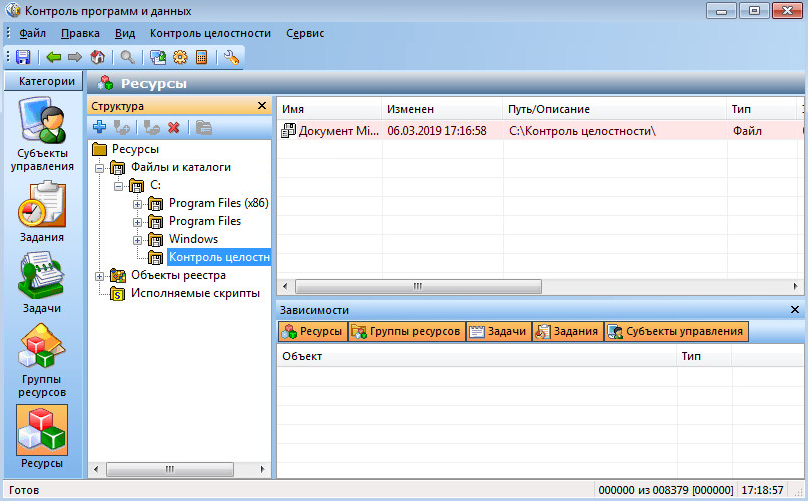Viewport: 808px width, 501px height.
Task: Sort by the Имя column header
Action: (329, 109)
